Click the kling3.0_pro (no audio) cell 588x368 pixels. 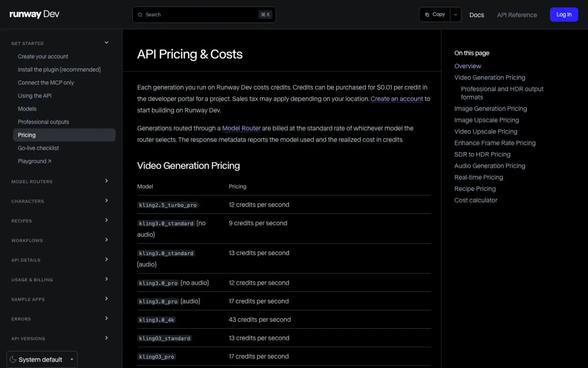click(173, 283)
